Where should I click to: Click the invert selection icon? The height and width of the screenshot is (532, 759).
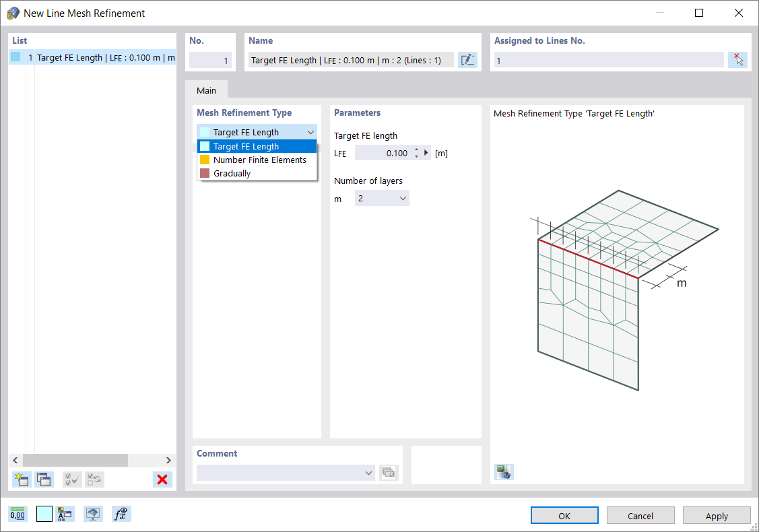pos(94,479)
